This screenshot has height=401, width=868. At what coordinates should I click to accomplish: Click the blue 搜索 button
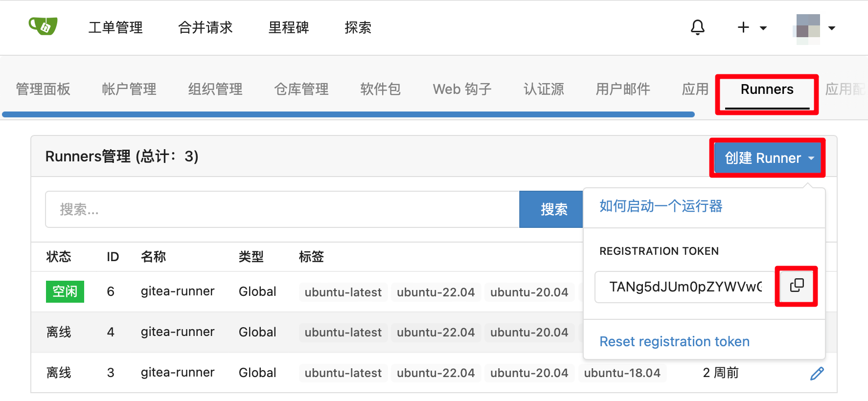[553, 209]
